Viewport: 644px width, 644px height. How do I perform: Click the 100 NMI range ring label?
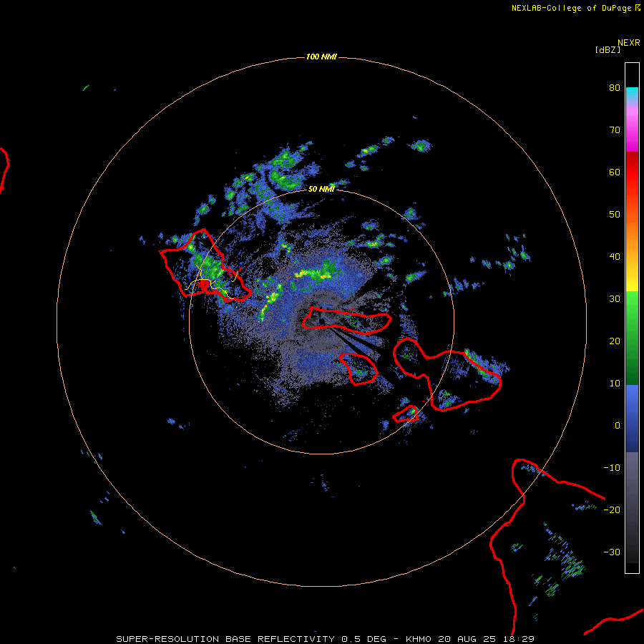click(x=321, y=57)
